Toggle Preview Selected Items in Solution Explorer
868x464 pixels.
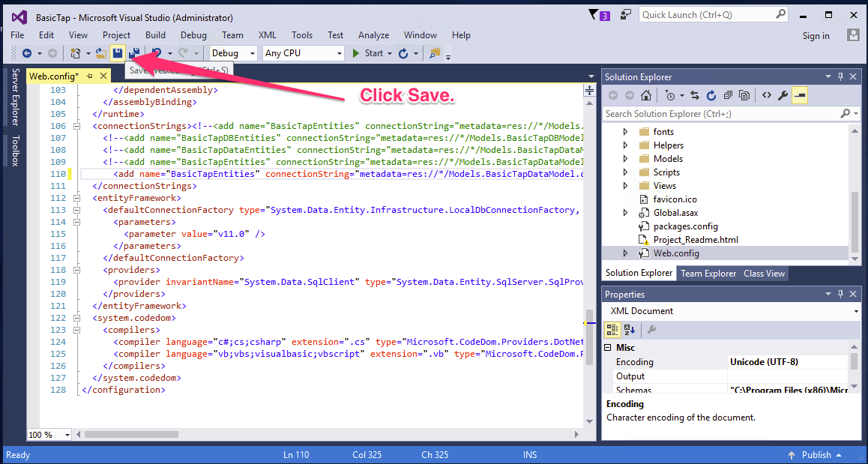[x=799, y=95]
